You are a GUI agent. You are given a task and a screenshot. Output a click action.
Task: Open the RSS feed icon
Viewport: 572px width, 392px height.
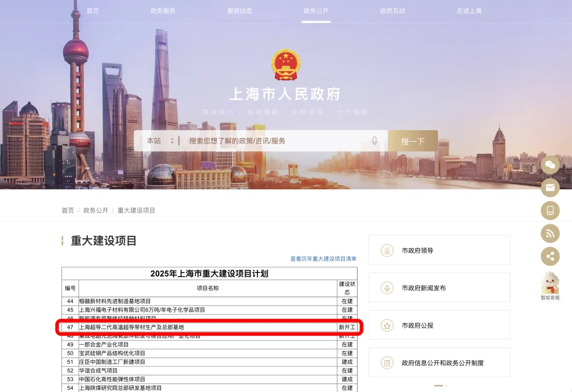(x=550, y=233)
